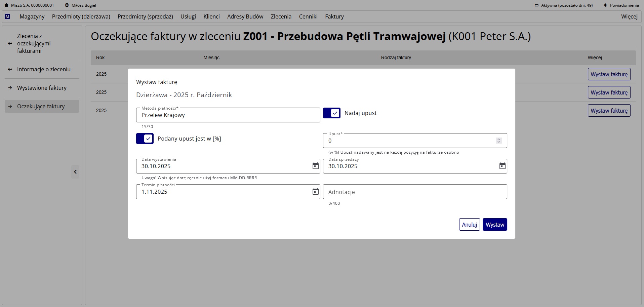This screenshot has width=644, height=307.
Task: Go to Wystawione faktury in sidebar
Action: pos(42,88)
